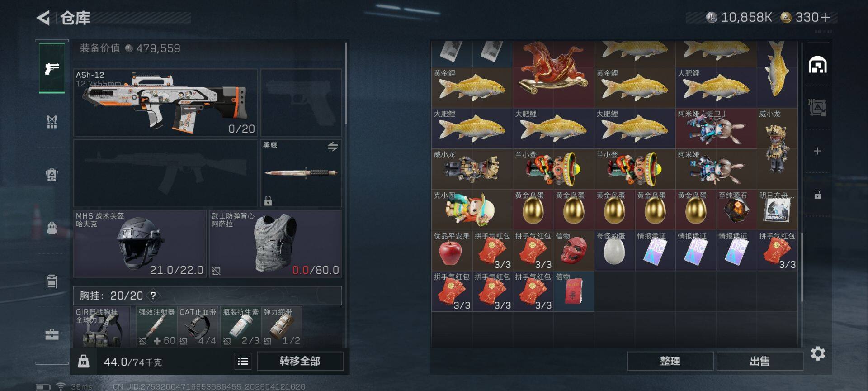The height and width of the screenshot is (391, 868).
Task: Expand currency with 330+ plus sign
Action: tap(826, 17)
